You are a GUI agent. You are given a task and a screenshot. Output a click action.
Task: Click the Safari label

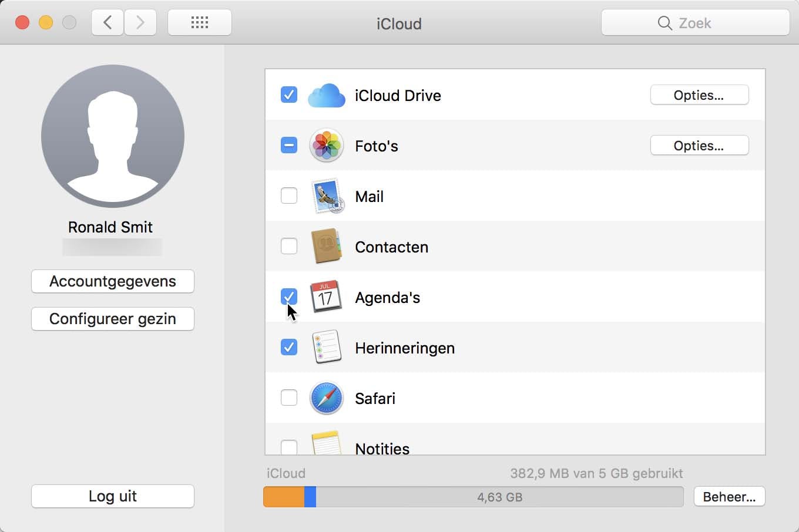375,399
